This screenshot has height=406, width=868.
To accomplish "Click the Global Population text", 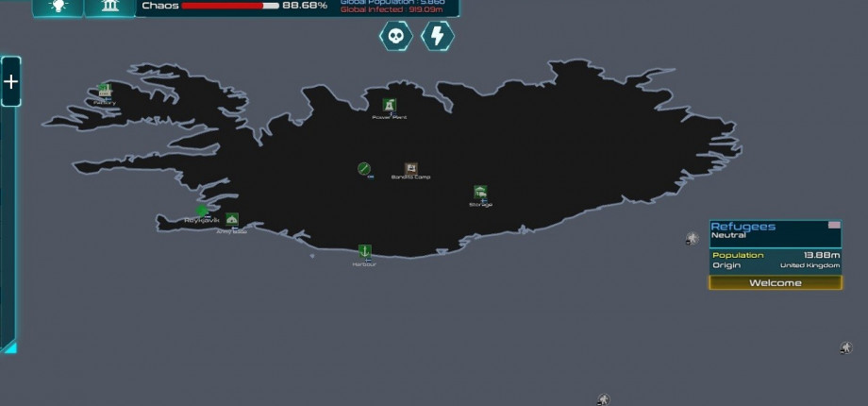I will coord(392,2).
